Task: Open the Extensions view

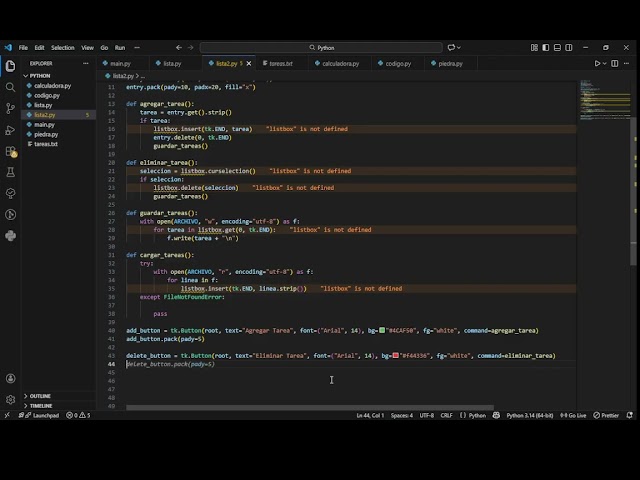Action: tap(10, 151)
